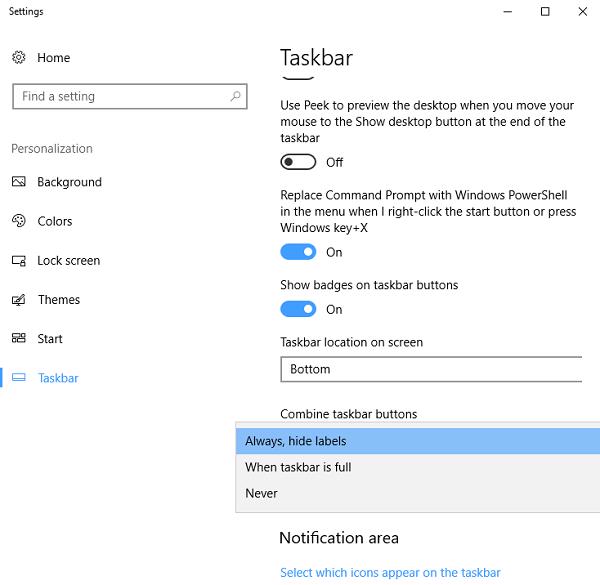Viewport: 600px width, 585px height.
Task: Click the Home gear icon
Action: click(x=18, y=57)
